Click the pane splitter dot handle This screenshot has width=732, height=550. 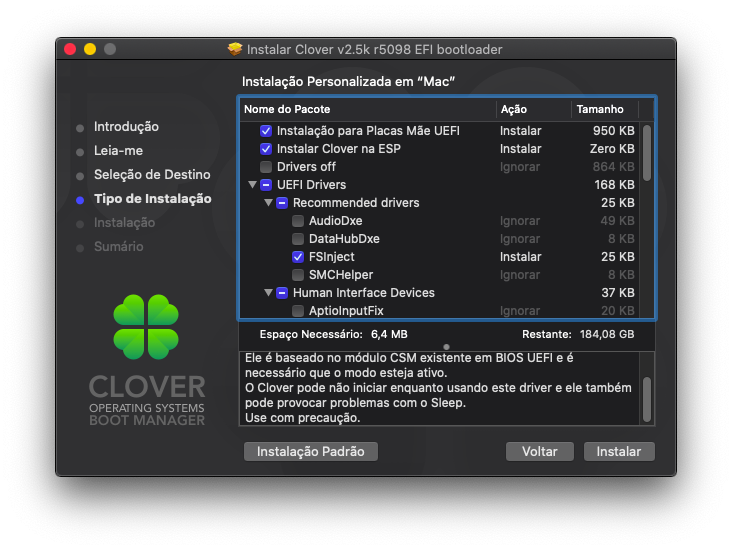pos(446,347)
